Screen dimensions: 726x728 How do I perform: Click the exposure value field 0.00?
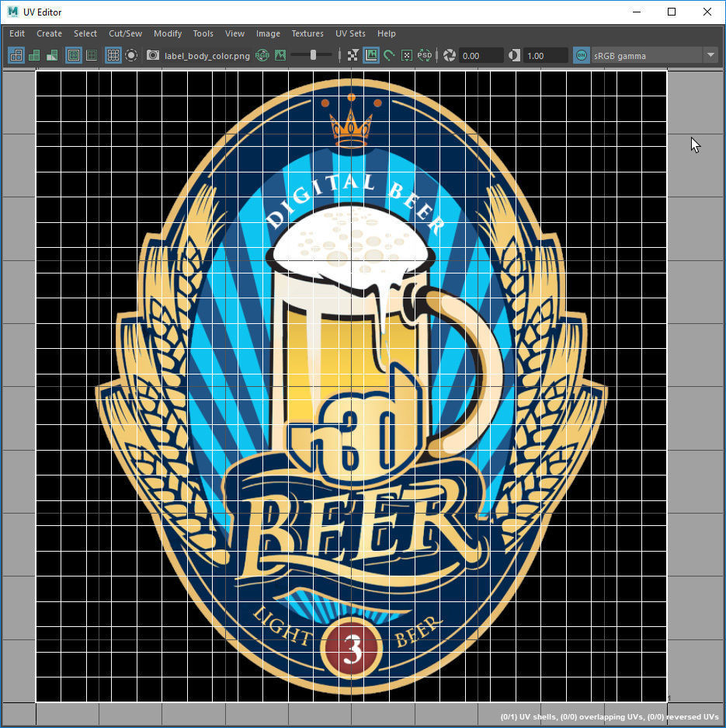pyautogui.click(x=481, y=56)
